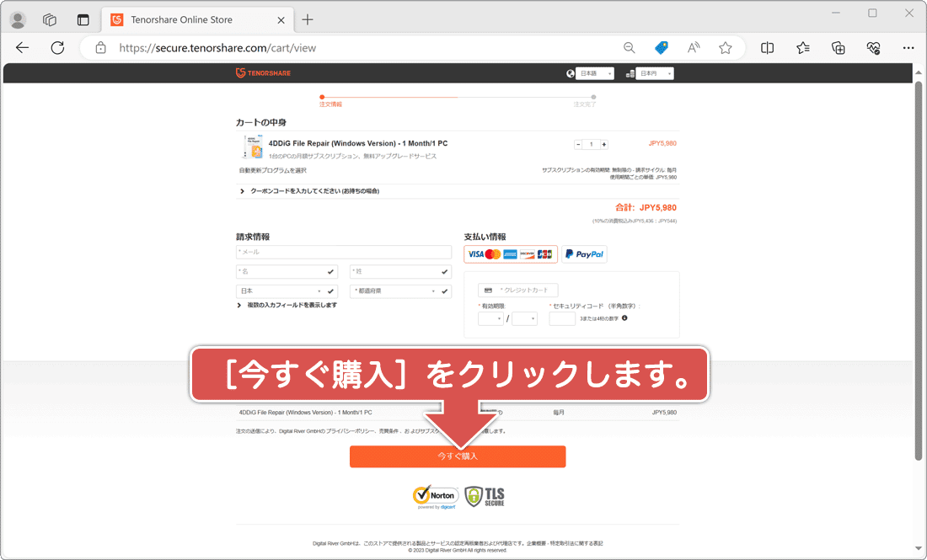The image size is (927, 560).
Task: Open the 日本語 language dropdown
Action: click(595, 73)
